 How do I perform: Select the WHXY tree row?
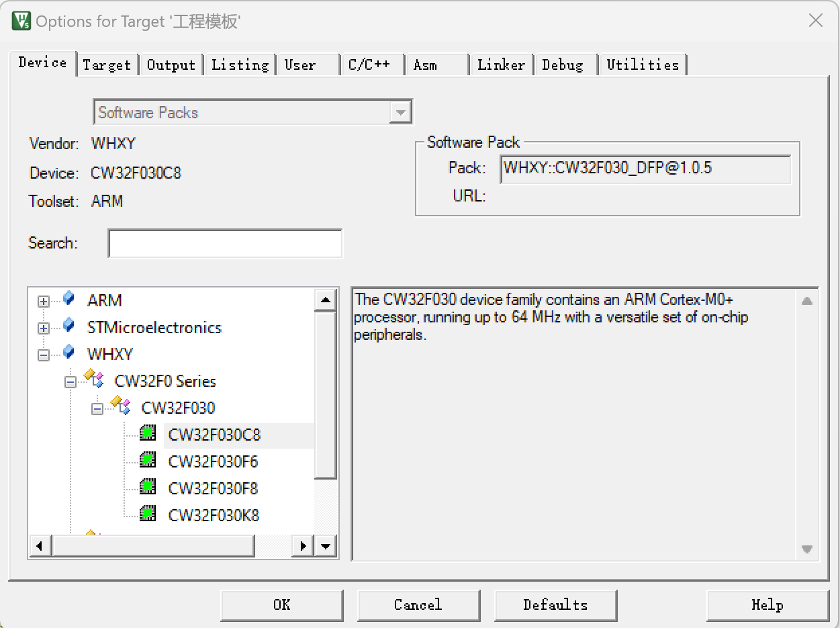point(110,355)
